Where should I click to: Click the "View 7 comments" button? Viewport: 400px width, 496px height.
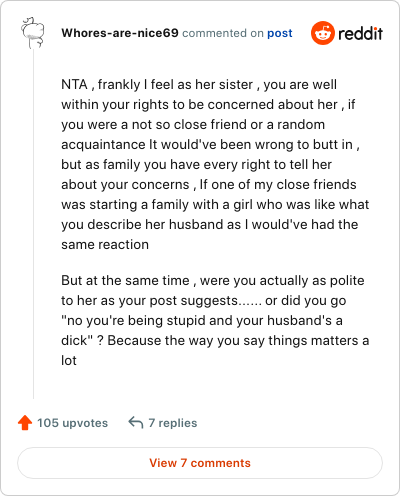click(200, 463)
